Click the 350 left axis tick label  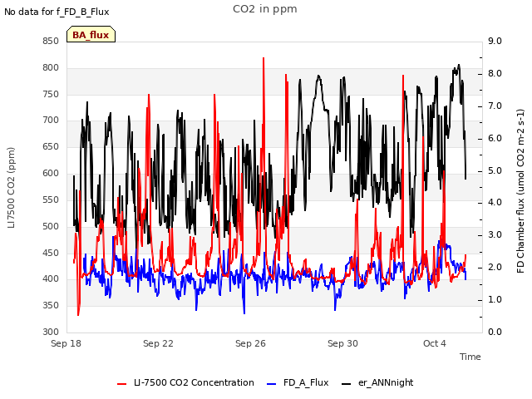click(51, 305)
